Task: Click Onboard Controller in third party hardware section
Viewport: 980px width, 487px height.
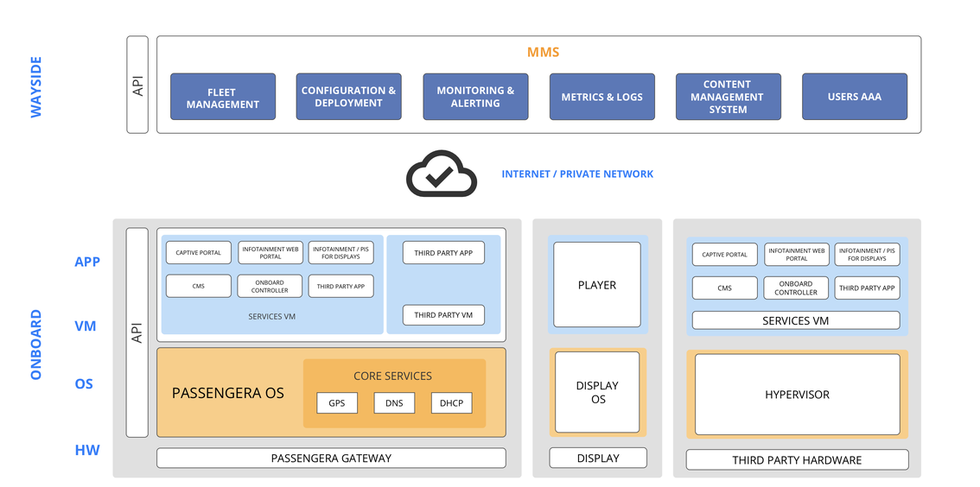Action: click(797, 288)
